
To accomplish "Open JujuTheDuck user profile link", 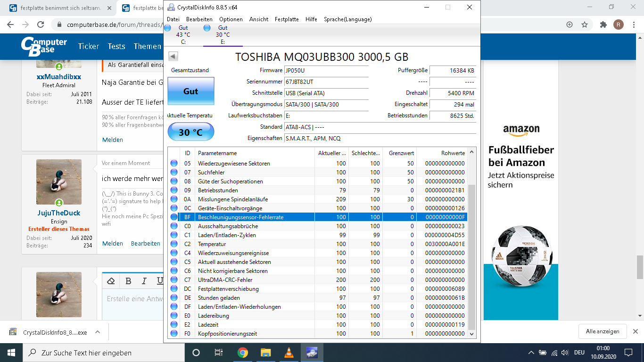I will point(59,213).
